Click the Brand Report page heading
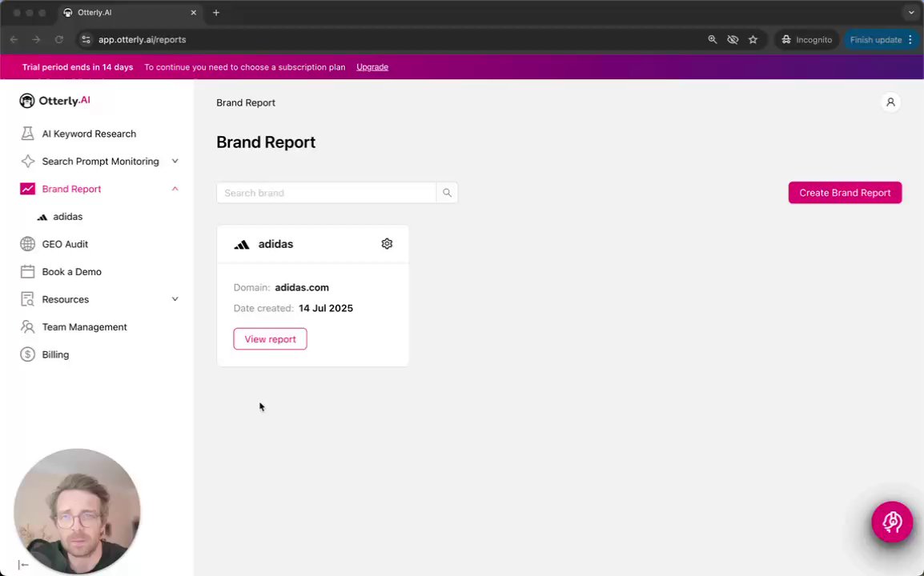924x576 pixels. pyautogui.click(x=266, y=142)
